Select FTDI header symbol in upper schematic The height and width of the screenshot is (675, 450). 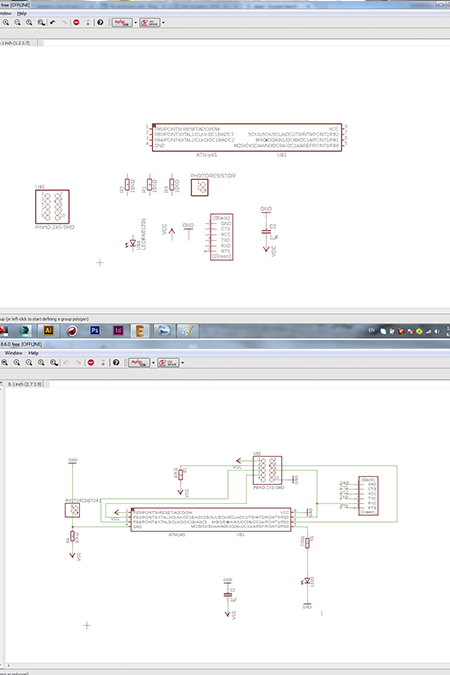click(221, 237)
